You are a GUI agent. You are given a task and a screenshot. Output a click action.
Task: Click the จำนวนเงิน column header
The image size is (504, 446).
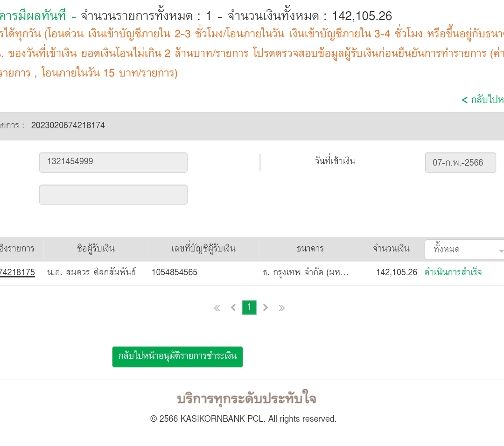tap(391, 249)
